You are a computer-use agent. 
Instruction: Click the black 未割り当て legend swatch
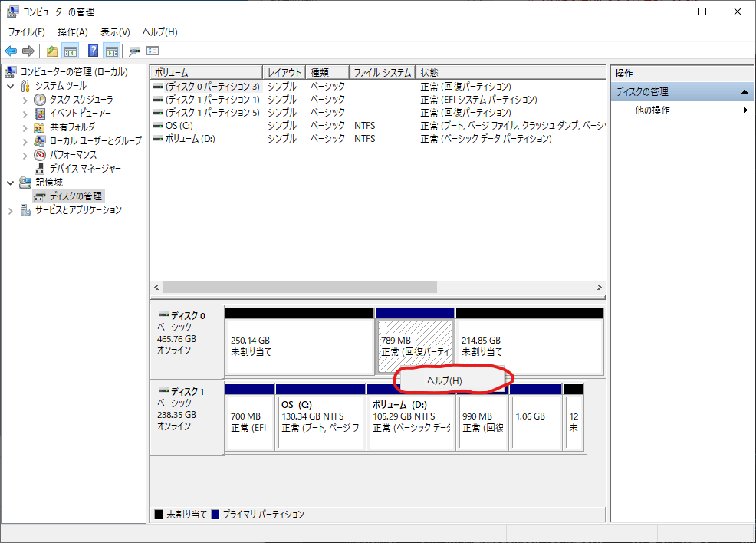159,514
